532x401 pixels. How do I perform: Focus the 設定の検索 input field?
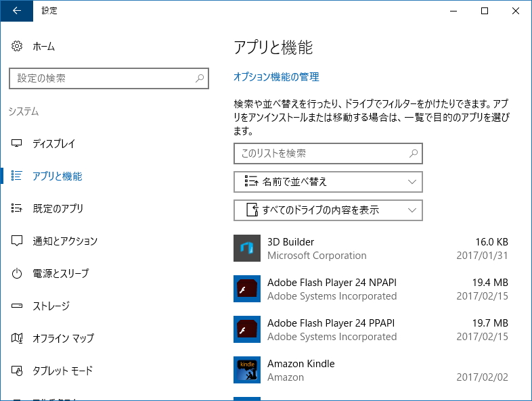[108, 78]
